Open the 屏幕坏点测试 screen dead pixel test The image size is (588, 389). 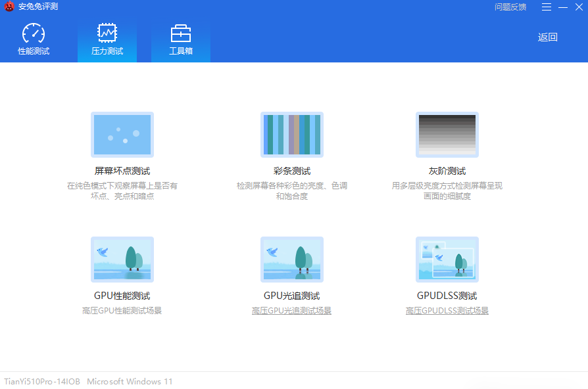(122, 135)
